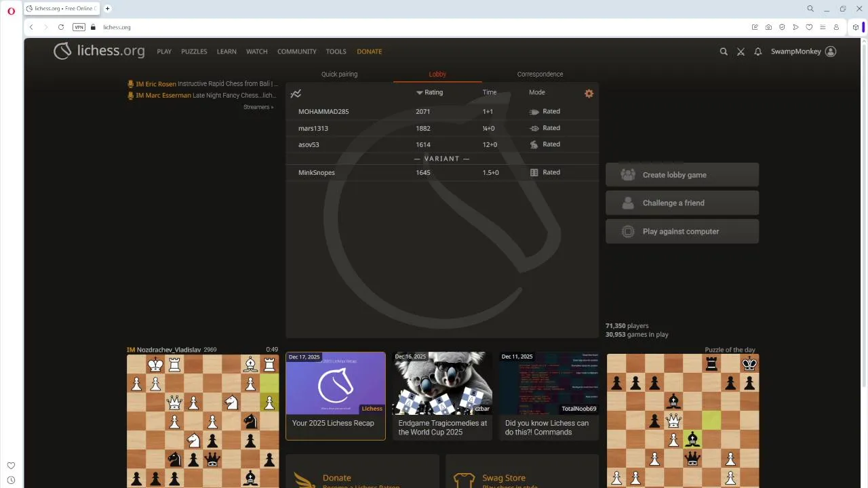Switch to Correspondence tab

pyautogui.click(x=540, y=74)
